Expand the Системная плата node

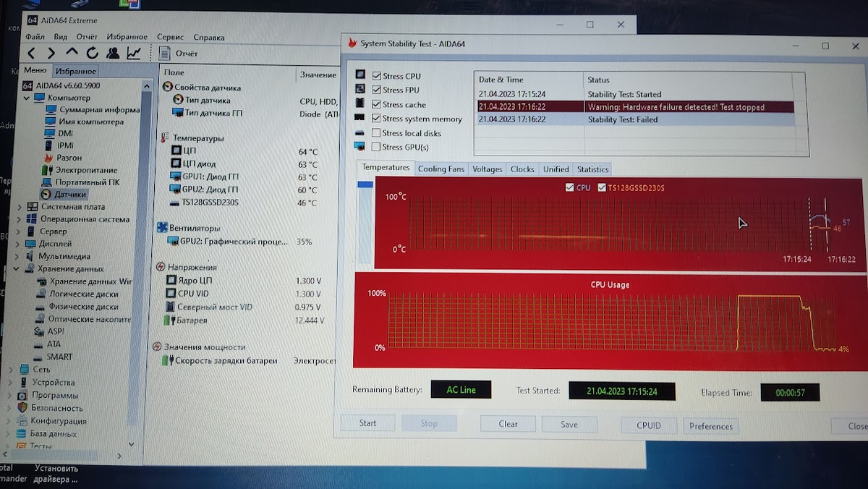tap(20, 207)
